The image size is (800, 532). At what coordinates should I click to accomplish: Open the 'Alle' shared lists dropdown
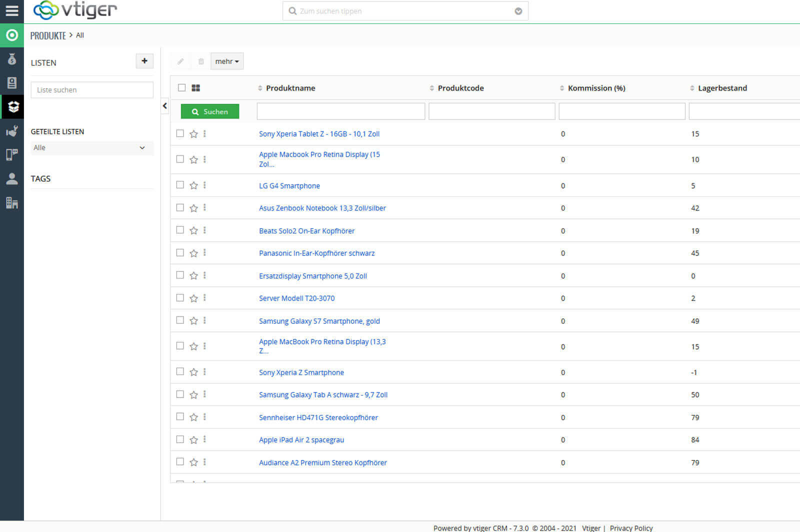[91, 148]
